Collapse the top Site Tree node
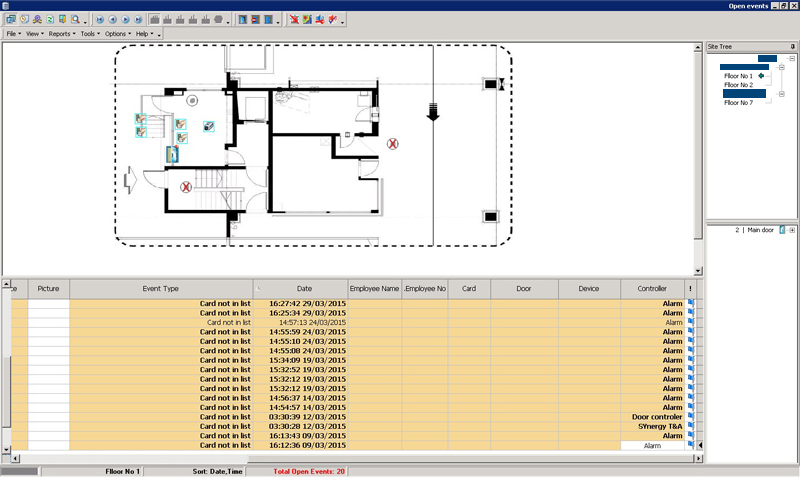 tap(792, 58)
